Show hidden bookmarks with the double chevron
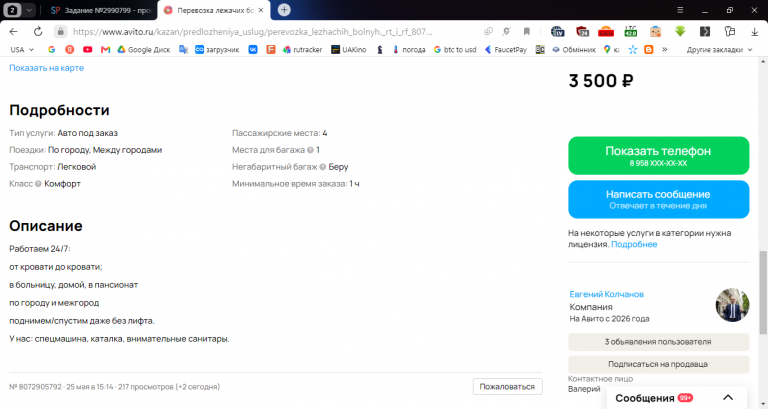The height and width of the screenshot is (409, 768). (665, 49)
